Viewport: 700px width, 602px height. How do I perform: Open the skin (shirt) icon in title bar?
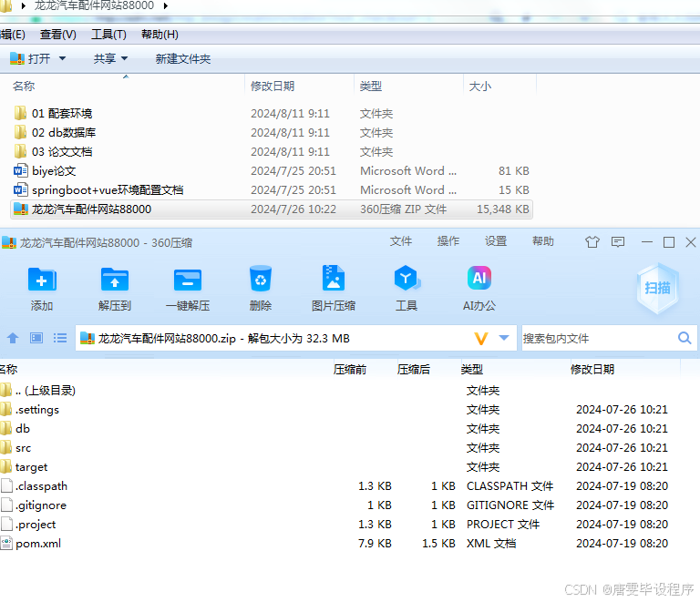tap(592, 242)
